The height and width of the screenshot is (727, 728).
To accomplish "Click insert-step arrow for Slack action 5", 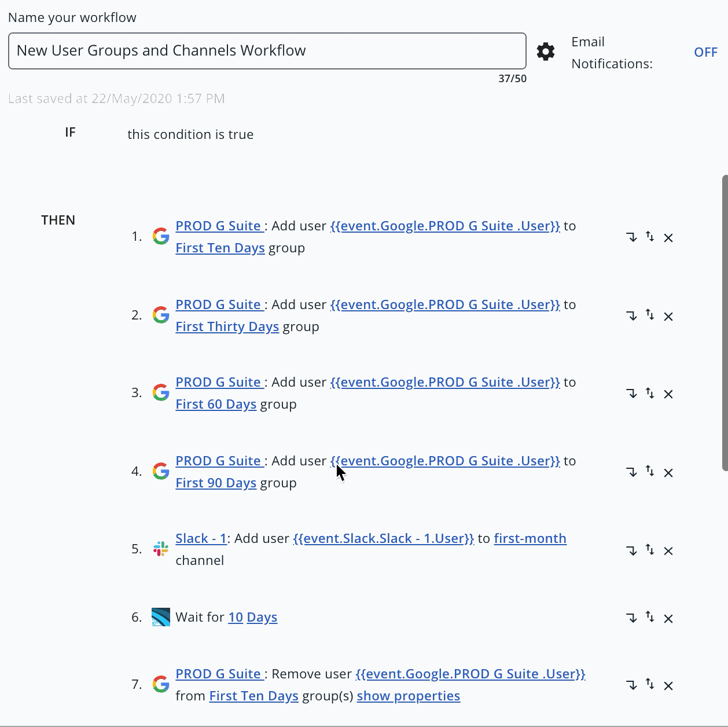I will tap(631, 550).
